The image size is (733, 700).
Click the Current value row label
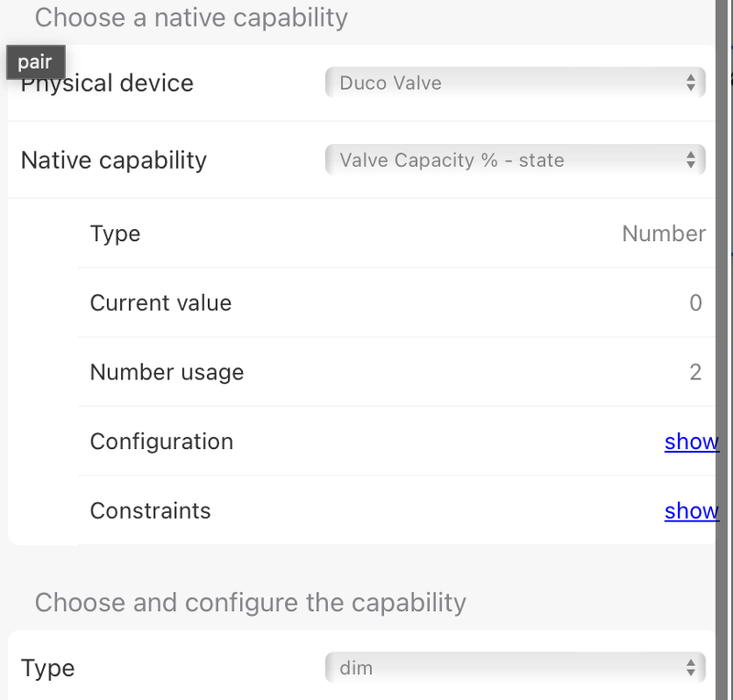160,303
